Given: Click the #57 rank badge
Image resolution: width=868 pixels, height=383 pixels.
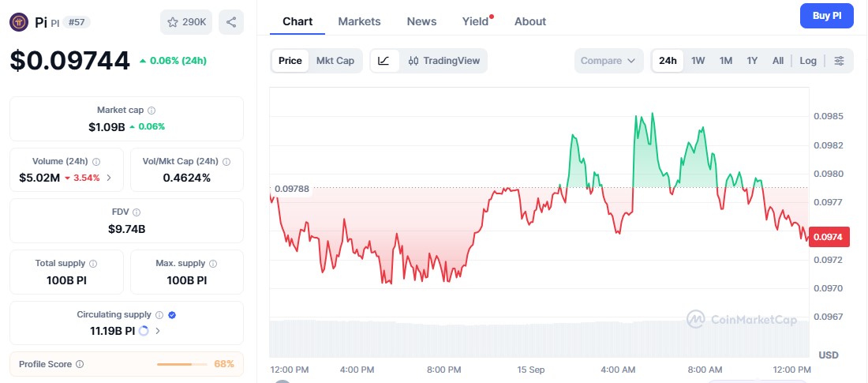Looking at the screenshot, I should [77, 22].
